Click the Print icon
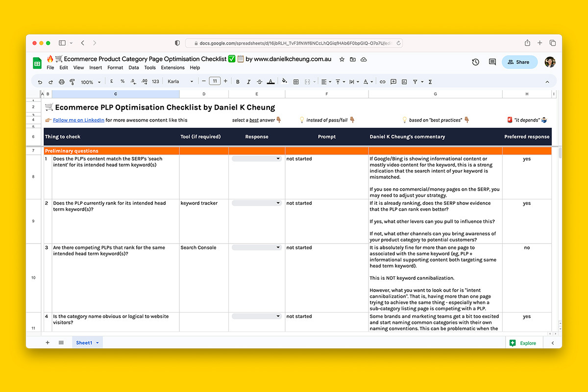 pos(61,82)
